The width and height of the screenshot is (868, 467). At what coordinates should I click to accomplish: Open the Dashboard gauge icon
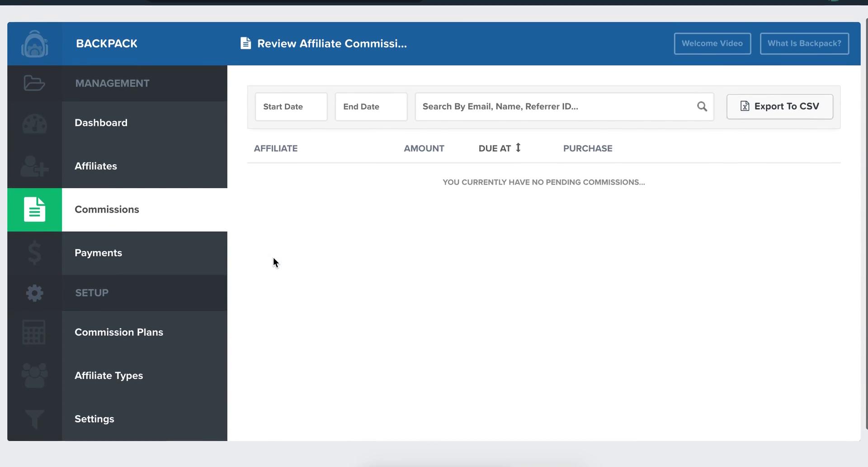tap(34, 124)
